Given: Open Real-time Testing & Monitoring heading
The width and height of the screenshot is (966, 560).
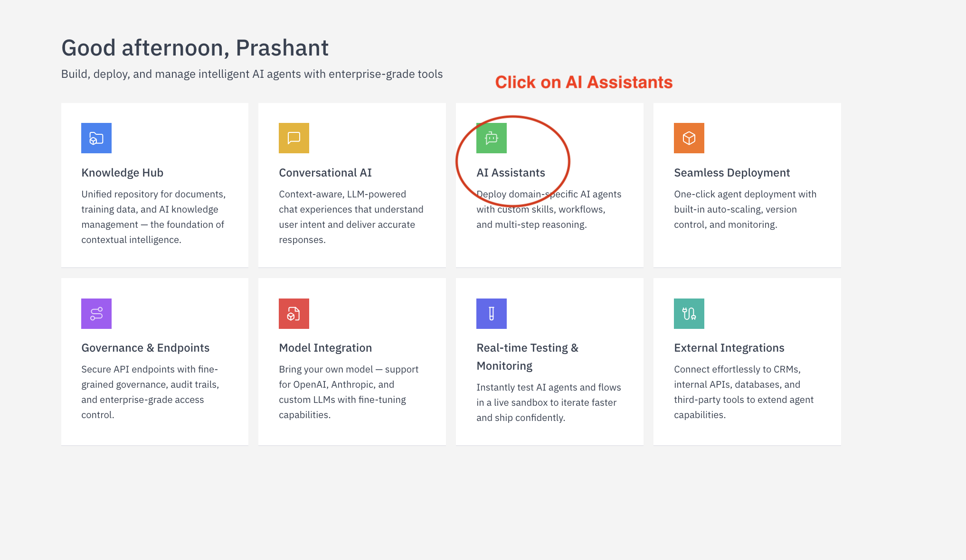Looking at the screenshot, I should 527,356.
